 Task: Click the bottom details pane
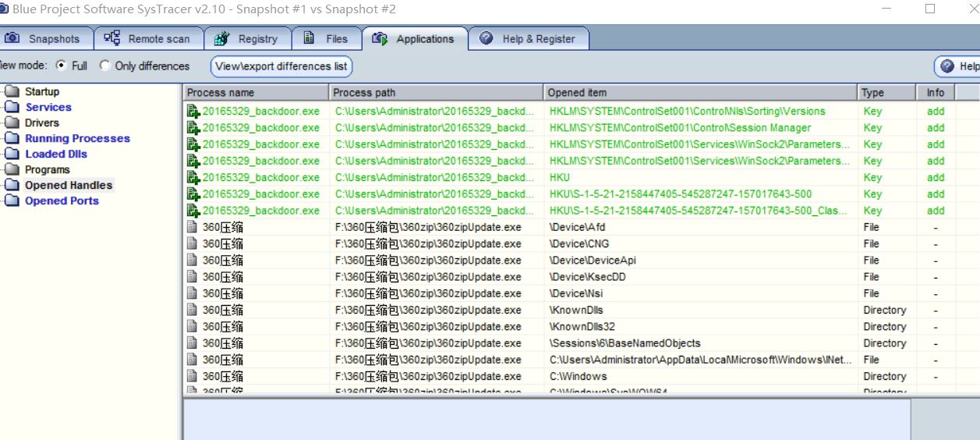coord(547,420)
